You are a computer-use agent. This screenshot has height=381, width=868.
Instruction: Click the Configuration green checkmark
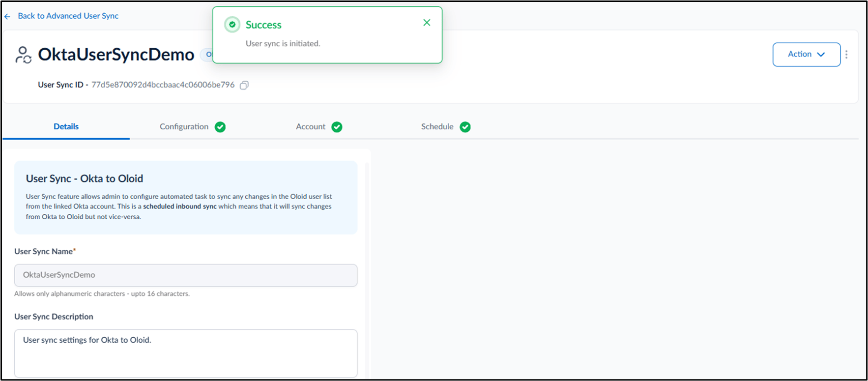(220, 127)
